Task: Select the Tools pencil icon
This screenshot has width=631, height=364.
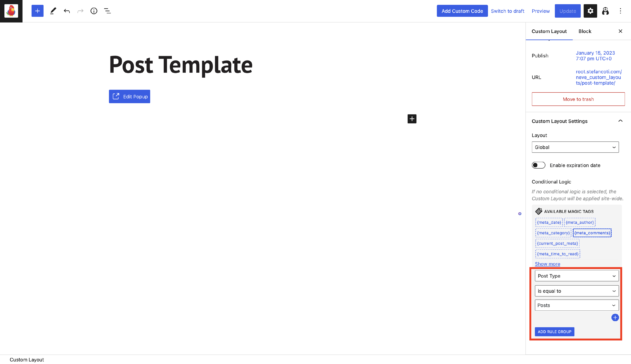Action: click(x=53, y=11)
